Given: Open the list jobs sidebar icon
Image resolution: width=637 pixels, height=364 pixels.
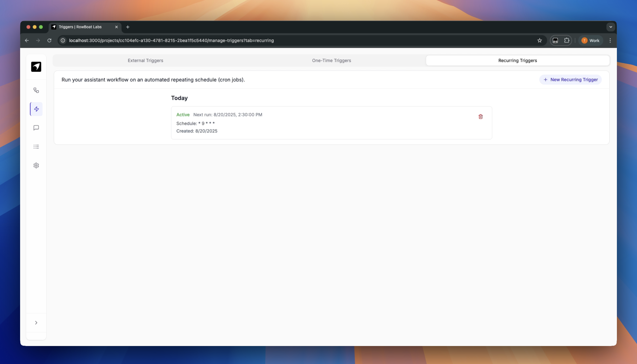Looking at the screenshot, I should point(36,147).
